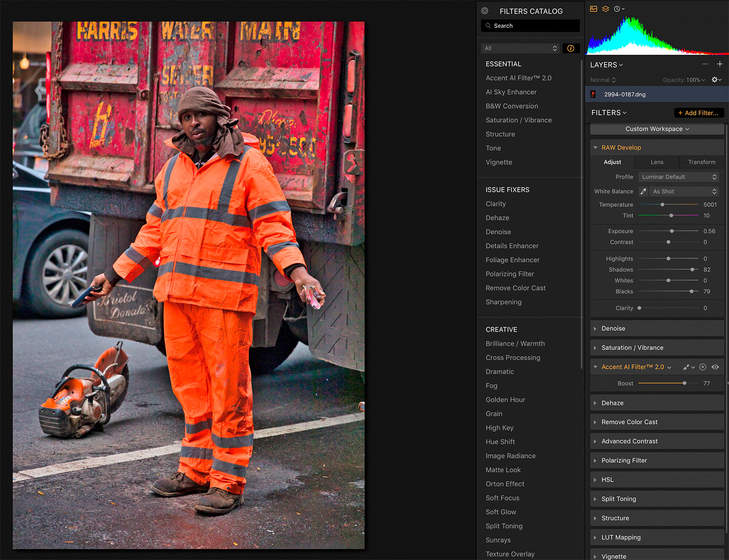This screenshot has width=729, height=560.
Task: Add a new layer with plus icon
Action: 720,64
